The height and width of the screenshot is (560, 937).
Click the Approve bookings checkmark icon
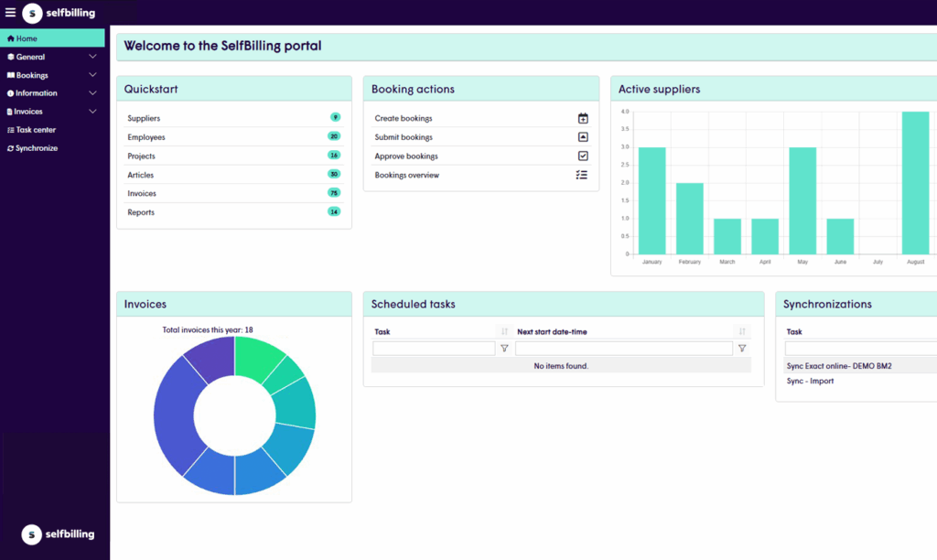coord(583,156)
